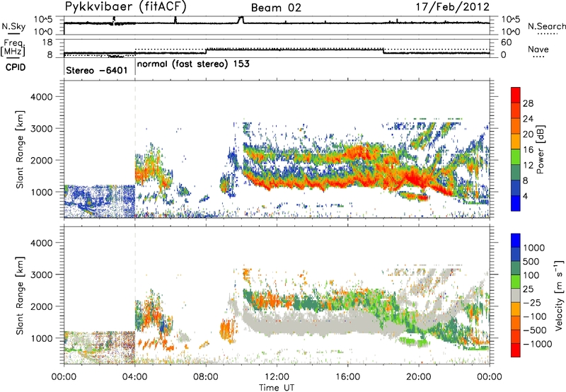Click '4000' on the power panel range axis
Screen dimensions: 566x392
pyautogui.click(x=41, y=97)
